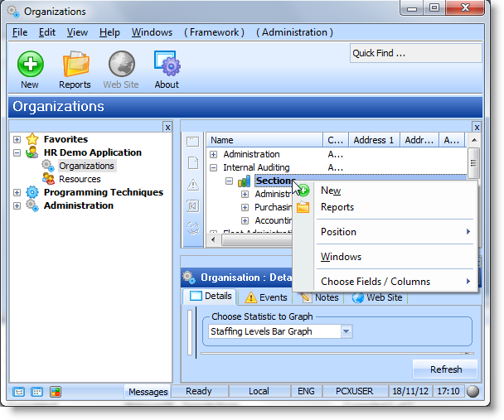The width and height of the screenshot is (504, 420).
Task: Expand the Programming Techniques node
Action: (x=17, y=192)
